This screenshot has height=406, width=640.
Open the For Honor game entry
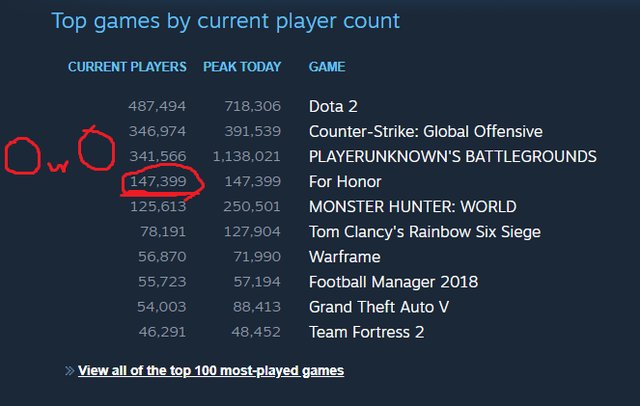click(345, 182)
